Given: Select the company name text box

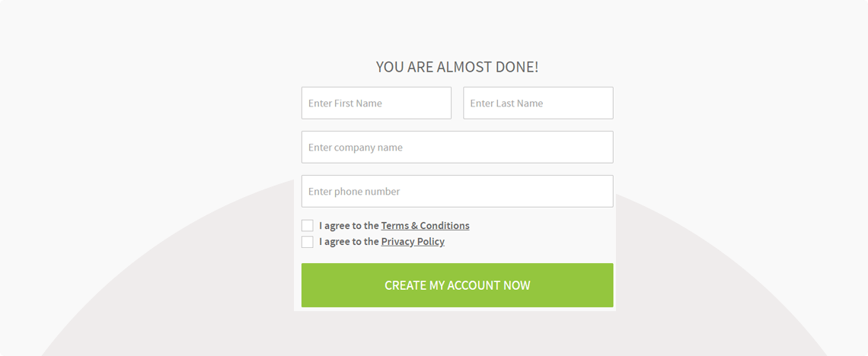Looking at the screenshot, I should [458, 147].
